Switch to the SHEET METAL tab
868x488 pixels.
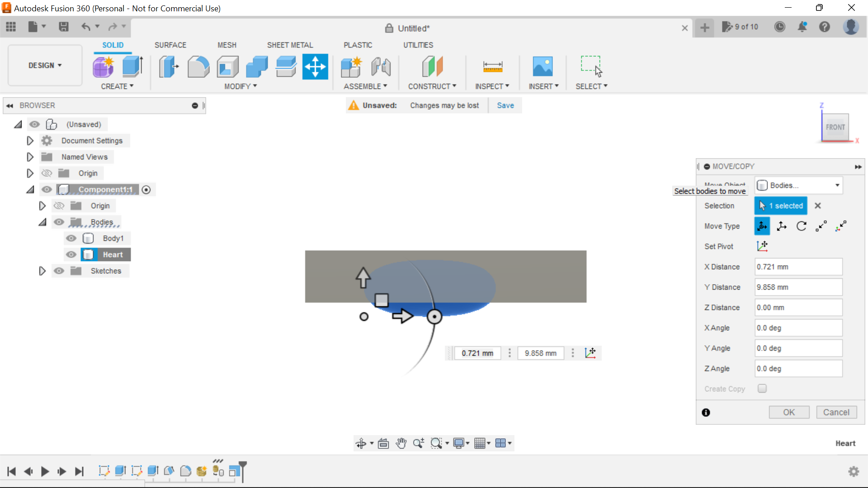coord(290,45)
